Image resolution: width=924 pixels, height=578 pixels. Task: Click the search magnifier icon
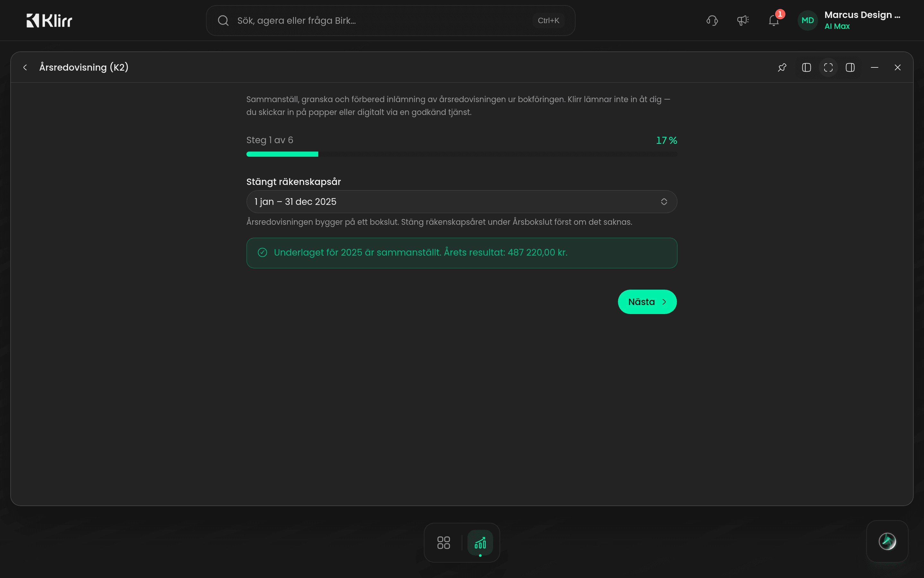(x=223, y=21)
